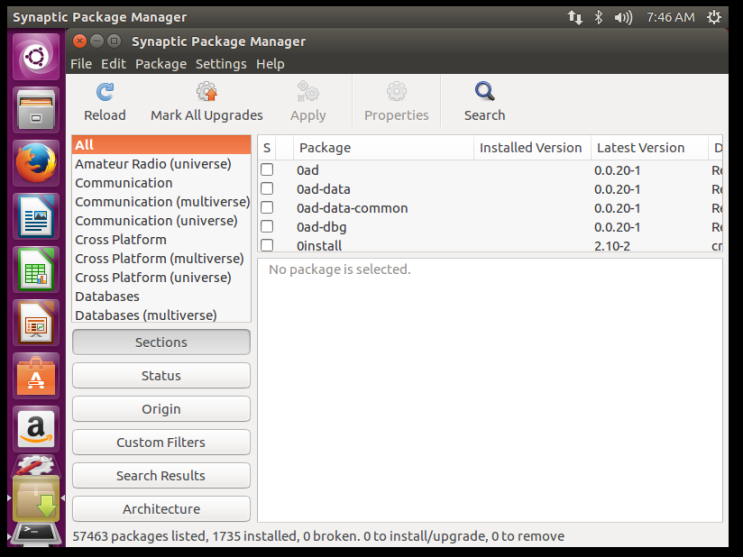The height and width of the screenshot is (557, 743).
Task: Open the volume indicator dropdown
Action: click(x=624, y=17)
